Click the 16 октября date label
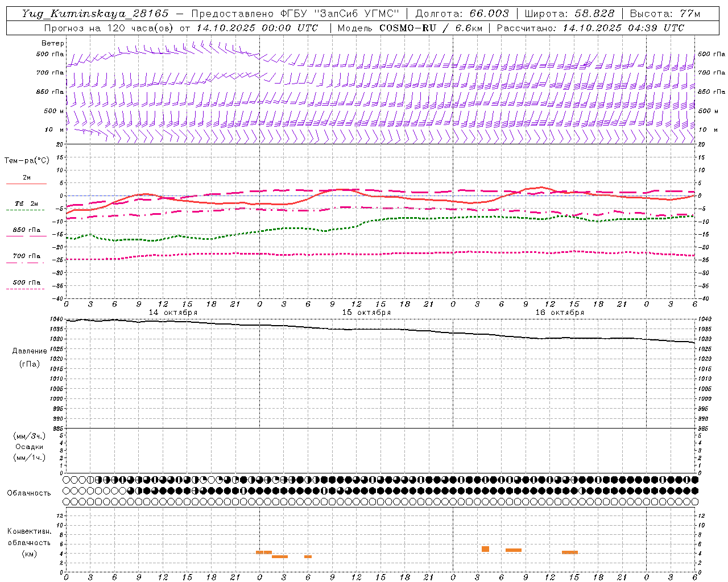 560,313
